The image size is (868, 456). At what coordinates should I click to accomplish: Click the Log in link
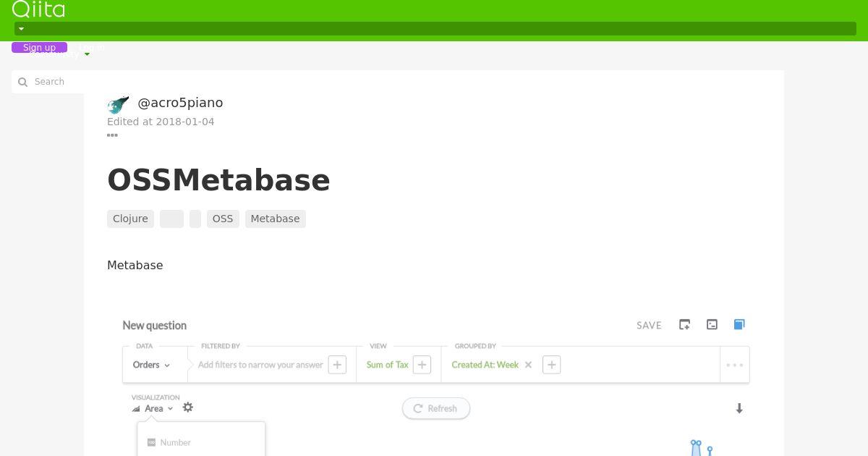(x=92, y=48)
